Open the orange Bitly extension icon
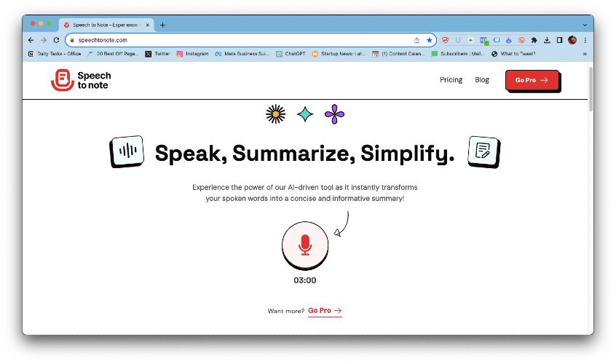This screenshot has width=616, height=364. 521,40
